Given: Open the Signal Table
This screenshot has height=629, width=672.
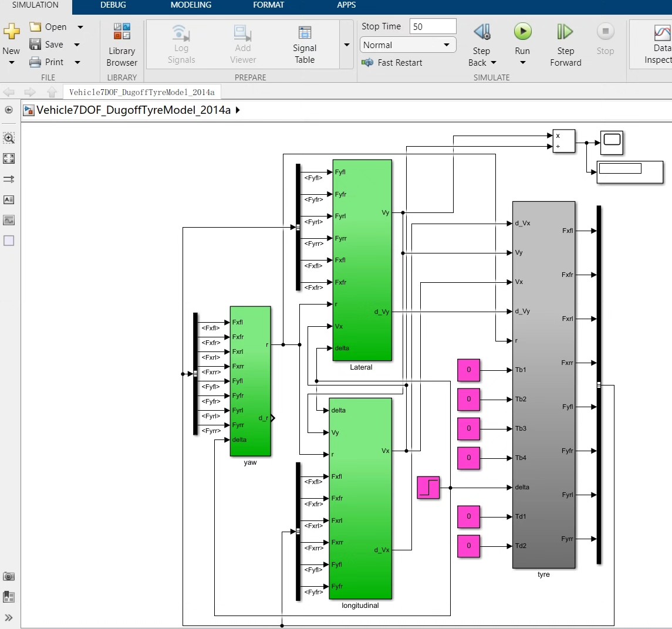Looking at the screenshot, I should click(305, 45).
